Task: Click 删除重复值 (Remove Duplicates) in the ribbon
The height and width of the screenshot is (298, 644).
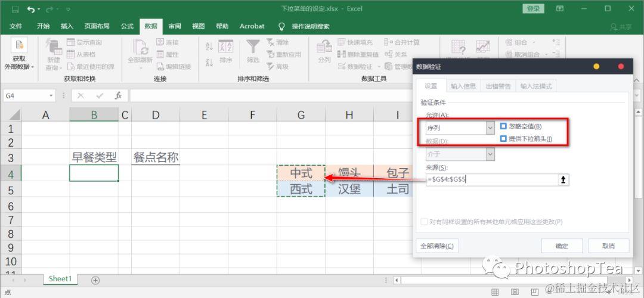Action: [358, 54]
